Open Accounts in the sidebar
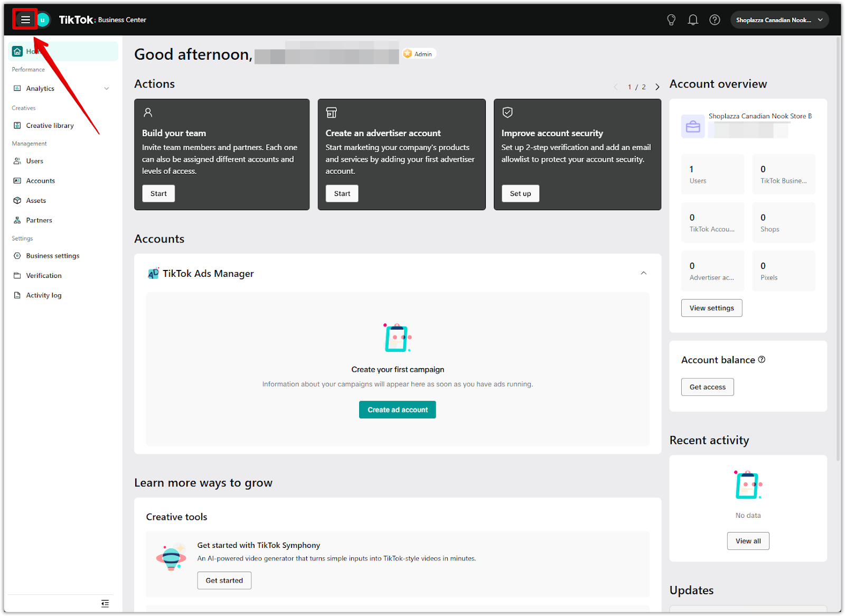 (63, 181)
